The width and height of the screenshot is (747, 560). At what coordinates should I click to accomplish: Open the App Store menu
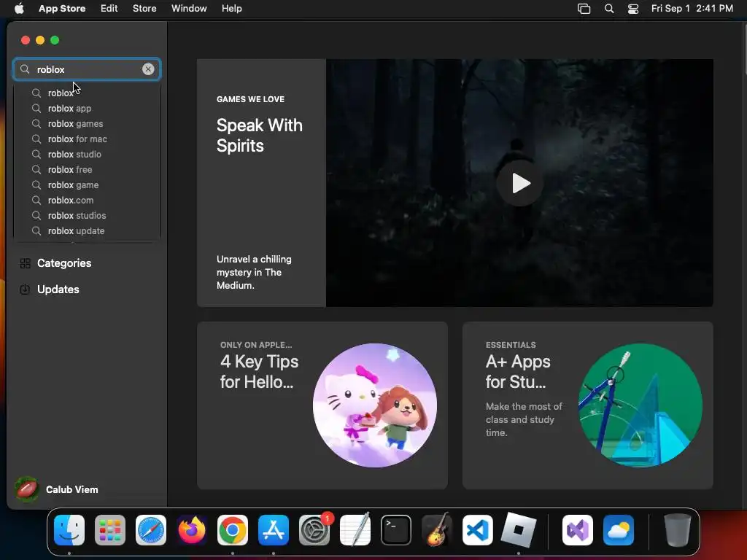(62, 9)
